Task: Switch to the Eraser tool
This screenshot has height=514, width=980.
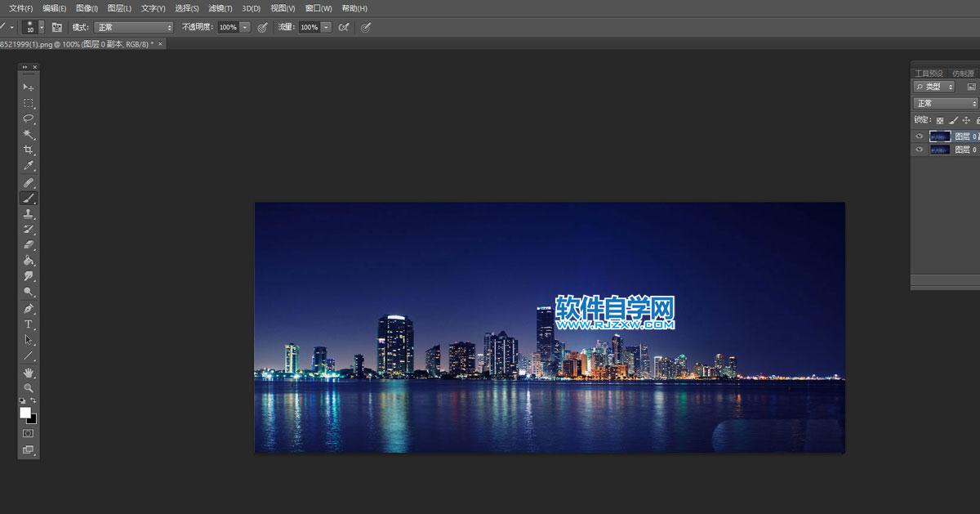Action: [29, 245]
